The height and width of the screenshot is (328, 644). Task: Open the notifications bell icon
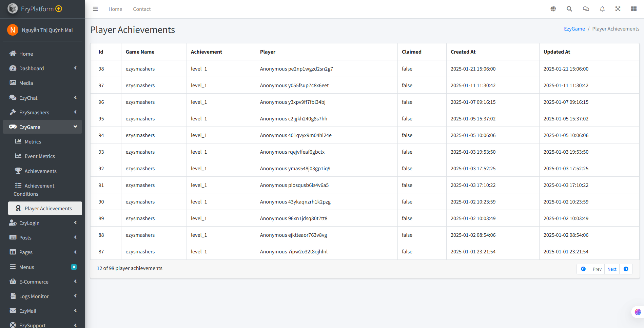[x=602, y=9]
